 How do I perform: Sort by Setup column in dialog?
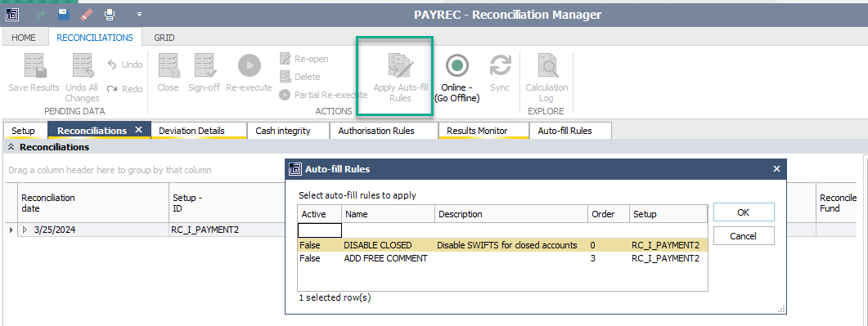point(668,214)
